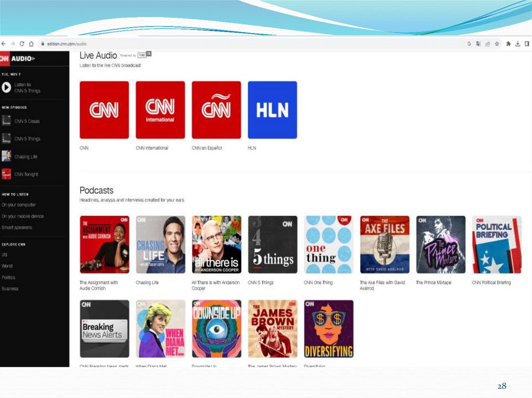This screenshot has height=398, width=532.
Task: Open the downloads icon in toolbar
Action: [x=518, y=44]
